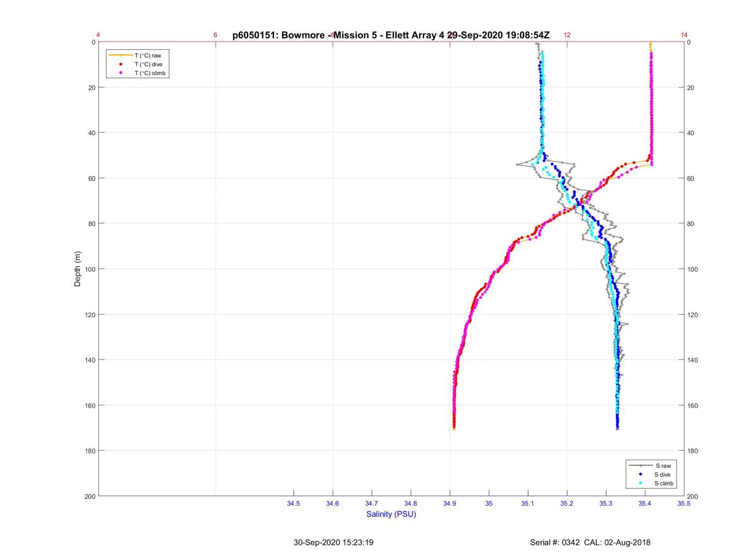
Task: Click red temperature axis tick label 12
Action: (567, 35)
